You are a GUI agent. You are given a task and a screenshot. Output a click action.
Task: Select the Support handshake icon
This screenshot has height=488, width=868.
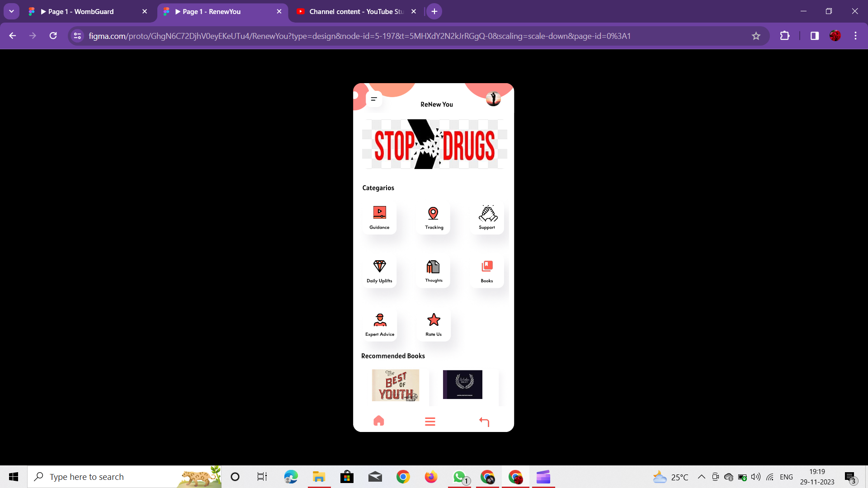pos(487,213)
